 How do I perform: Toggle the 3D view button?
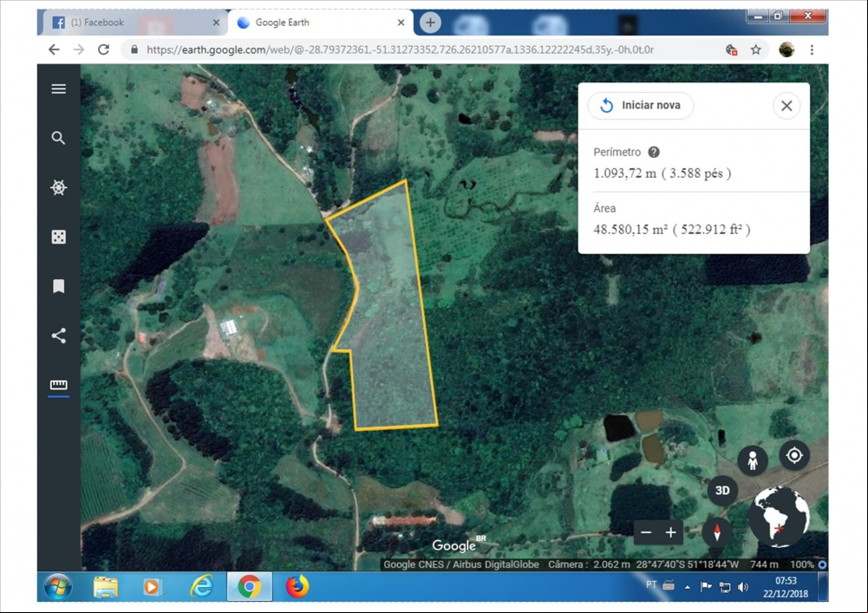pos(722,491)
